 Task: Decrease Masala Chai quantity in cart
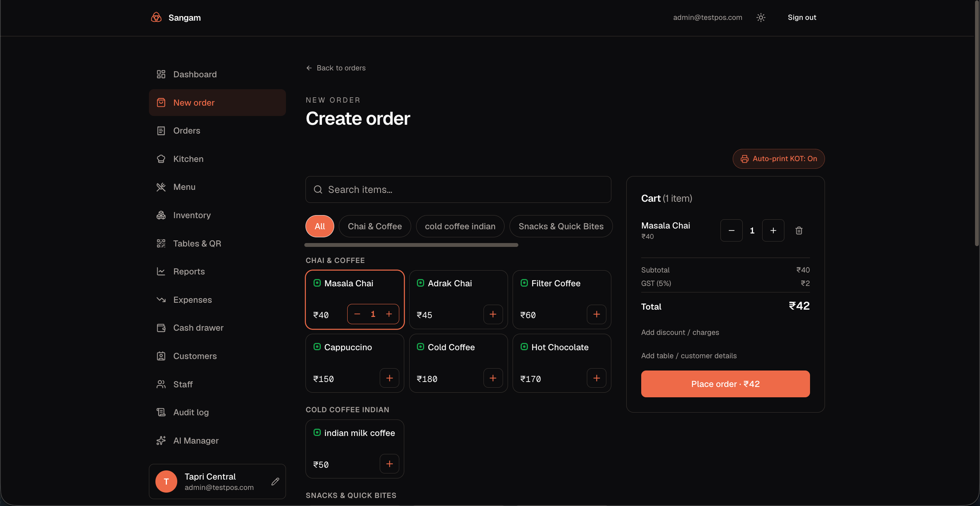point(732,230)
